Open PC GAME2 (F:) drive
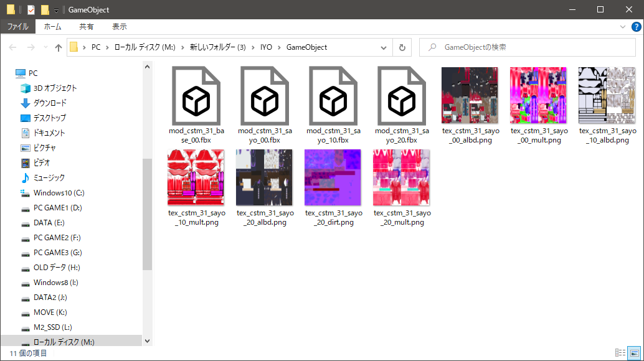Viewport: 644px width, 361px height. [x=57, y=238]
